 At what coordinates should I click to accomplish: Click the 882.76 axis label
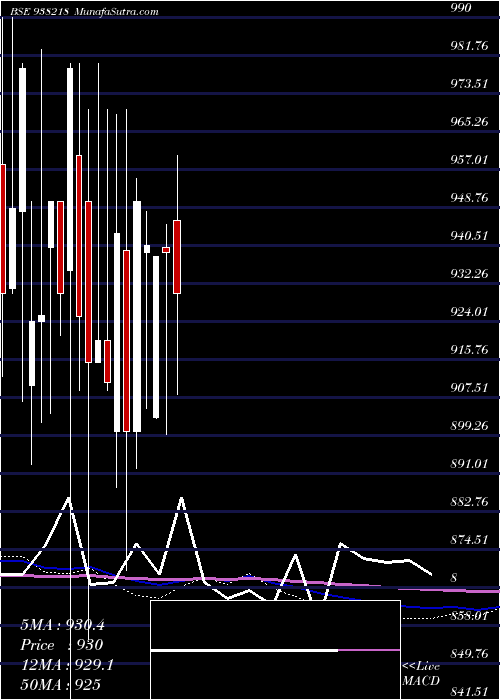(x=469, y=501)
